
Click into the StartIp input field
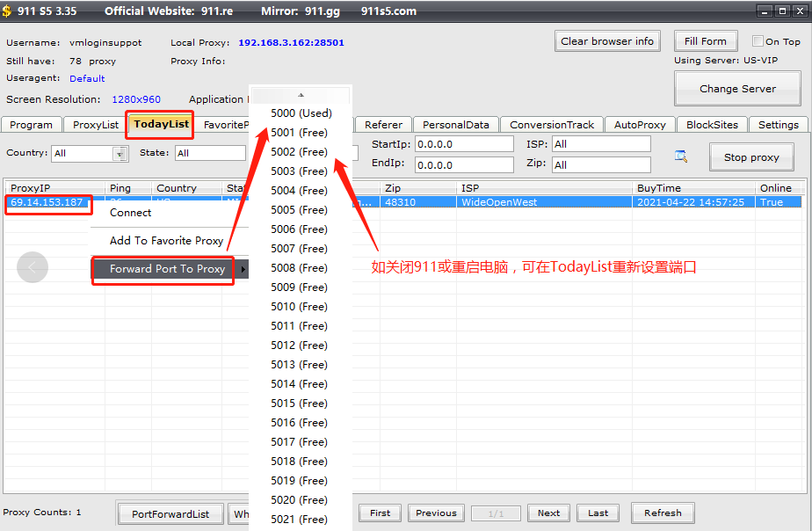(x=463, y=144)
